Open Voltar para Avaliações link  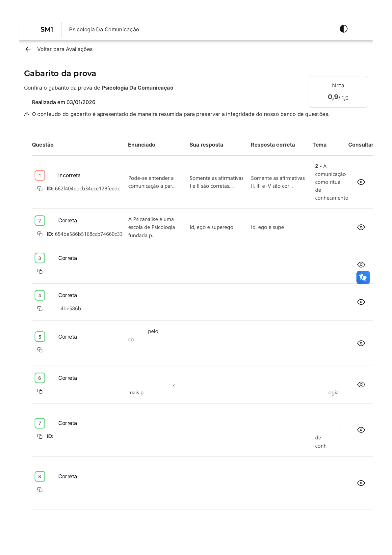click(x=65, y=49)
